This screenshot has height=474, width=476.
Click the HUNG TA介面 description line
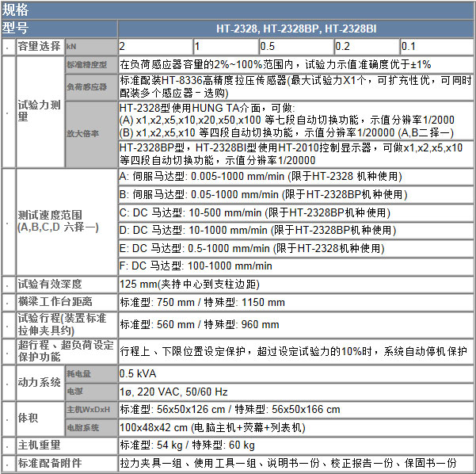207,108
